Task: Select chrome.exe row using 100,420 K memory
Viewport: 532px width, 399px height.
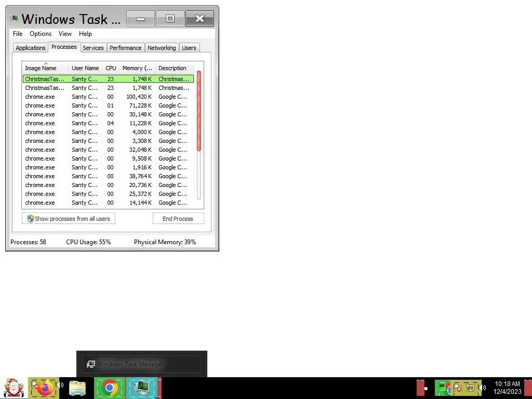Action: coord(108,97)
